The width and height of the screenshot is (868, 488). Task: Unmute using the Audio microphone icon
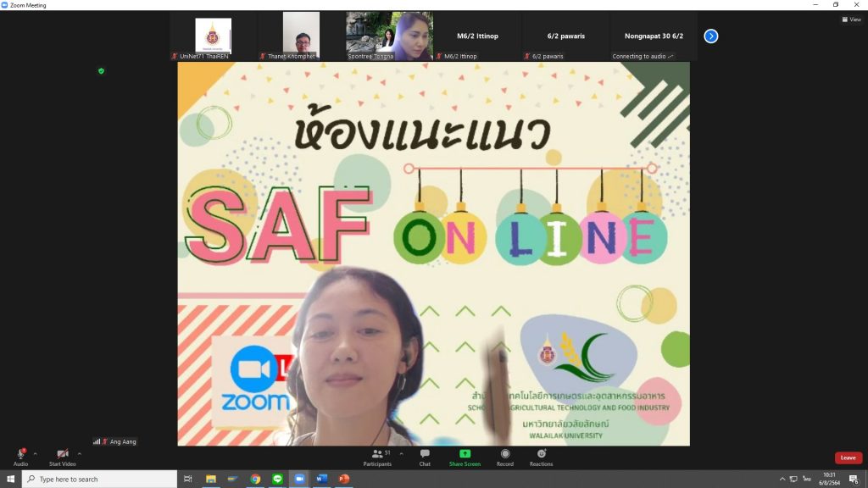point(20,455)
